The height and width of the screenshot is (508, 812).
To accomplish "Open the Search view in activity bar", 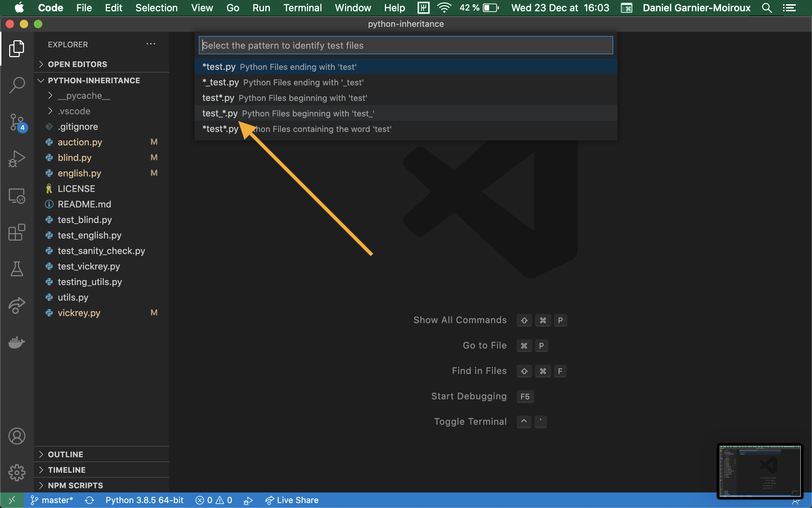I will point(17,85).
